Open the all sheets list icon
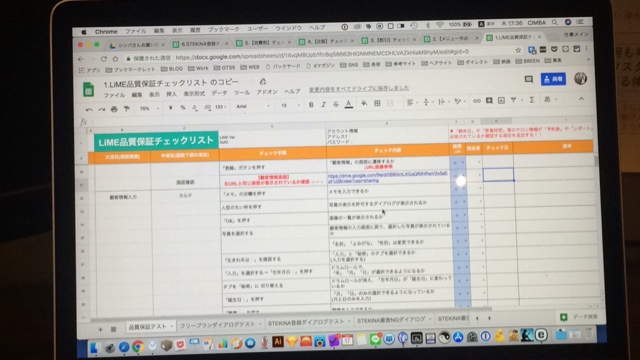This screenshot has width=640, height=360. [x=113, y=329]
